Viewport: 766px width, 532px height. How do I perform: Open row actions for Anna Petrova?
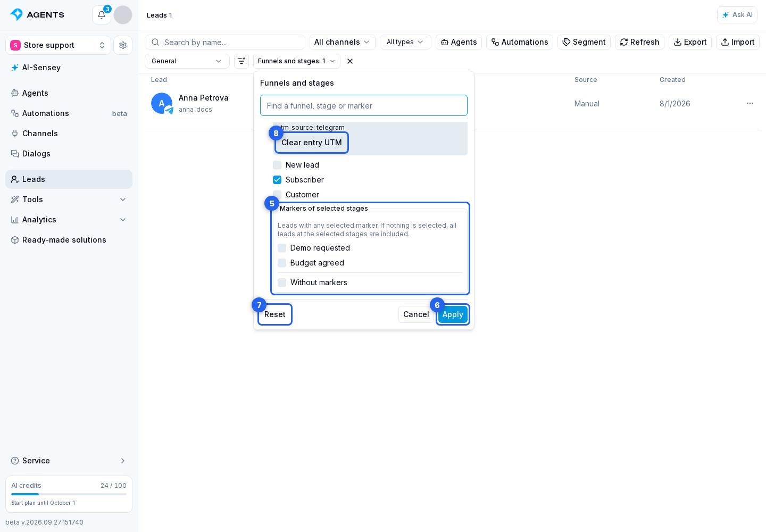pos(750,103)
